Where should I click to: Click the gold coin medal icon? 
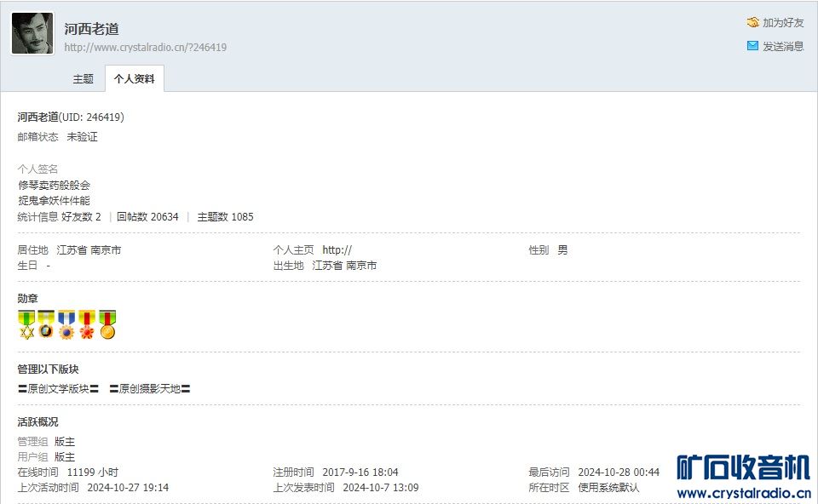click(107, 324)
